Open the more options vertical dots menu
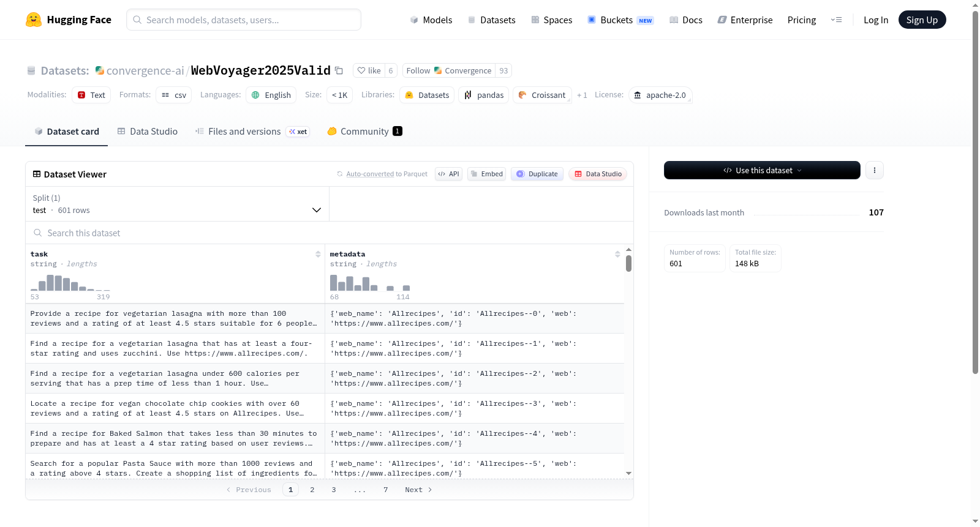The height and width of the screenshot is (527, 980). [x=875, y=170]
